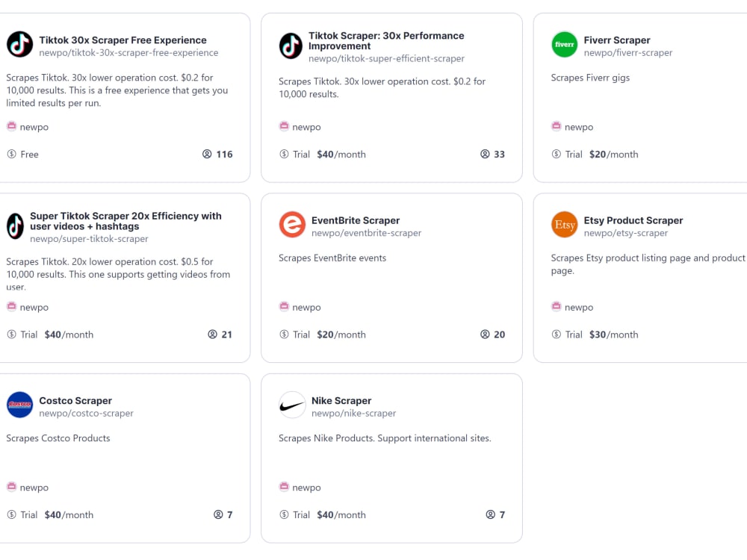Viewport: 747px width, 560px height.
Task: Click the TikTok logo of Super Tiktok Scraper
Action: point(15,225)
